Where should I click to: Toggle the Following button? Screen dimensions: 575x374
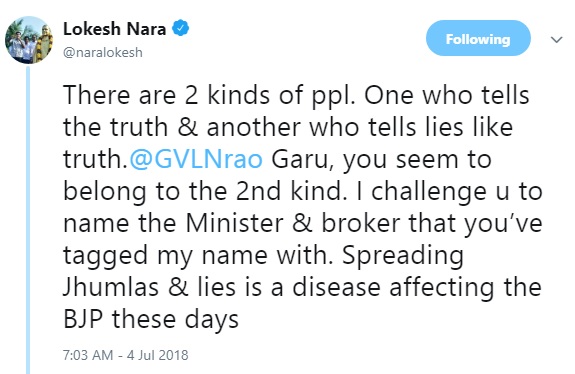pyautogui.click(x=478, y=38)
